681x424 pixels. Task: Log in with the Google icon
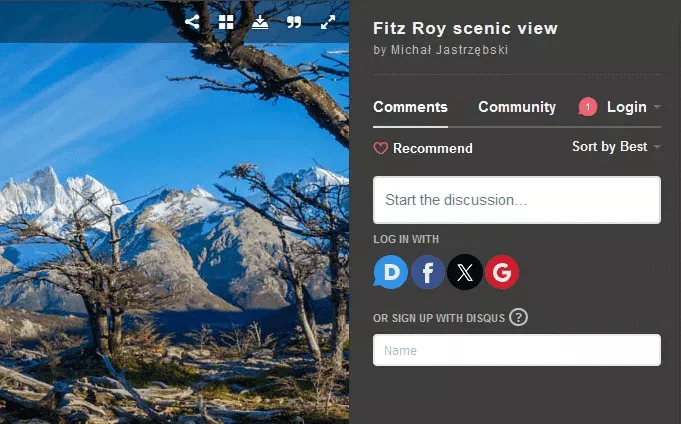pyautogui.click(x=502, y=271)
